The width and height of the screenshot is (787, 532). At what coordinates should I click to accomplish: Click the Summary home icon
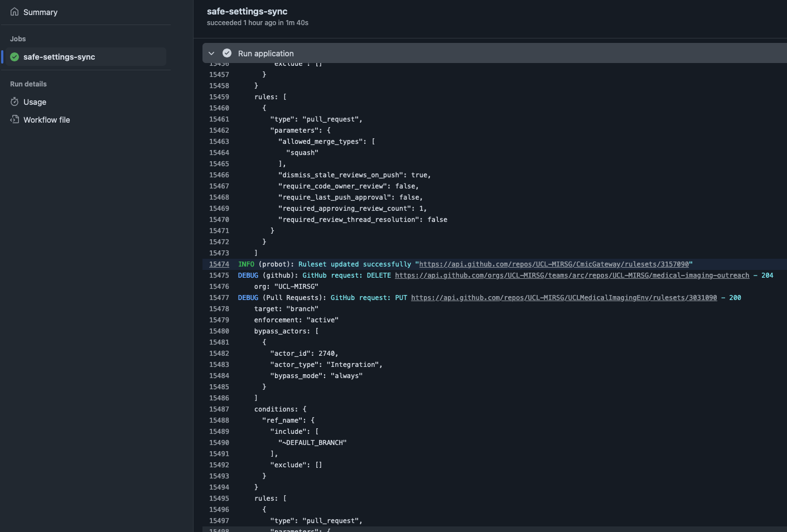[15, 12]
